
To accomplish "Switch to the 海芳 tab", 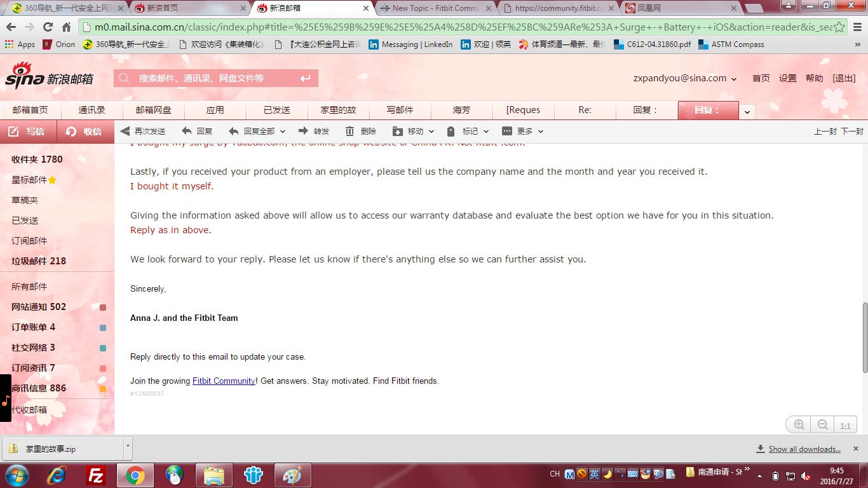I will 462,110.
